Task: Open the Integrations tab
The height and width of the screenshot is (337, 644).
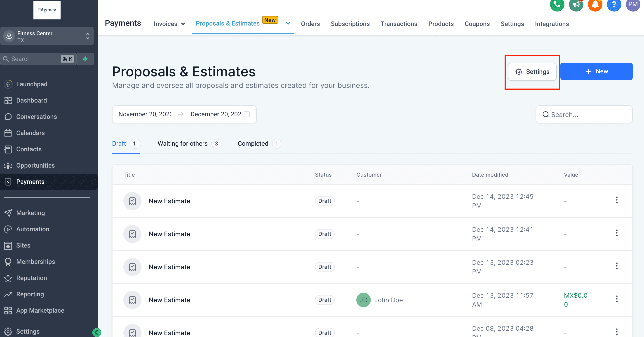Action: point(552,24)
